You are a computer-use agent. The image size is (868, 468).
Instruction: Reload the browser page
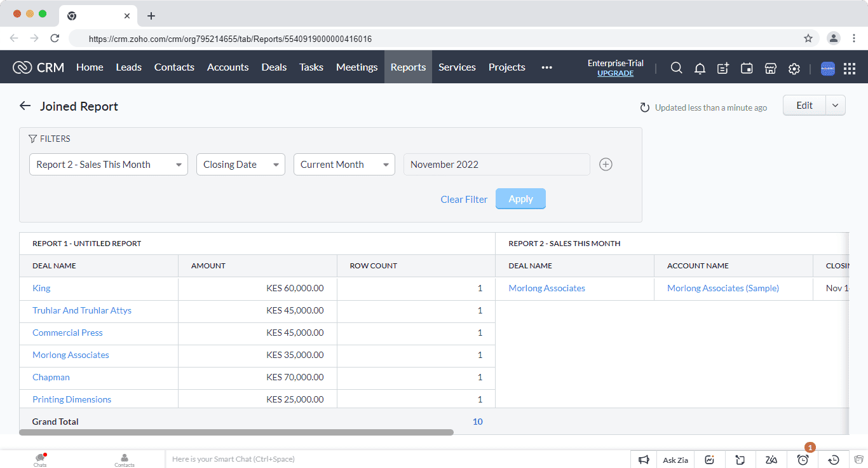point(55,38)
